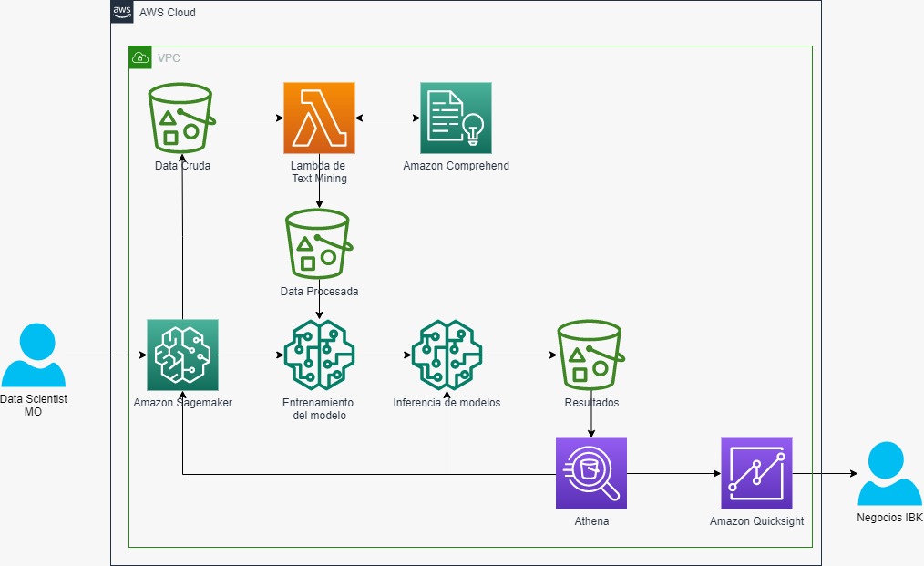
Task: Select the Negocios IBK user icon
Action: (889, 473)
